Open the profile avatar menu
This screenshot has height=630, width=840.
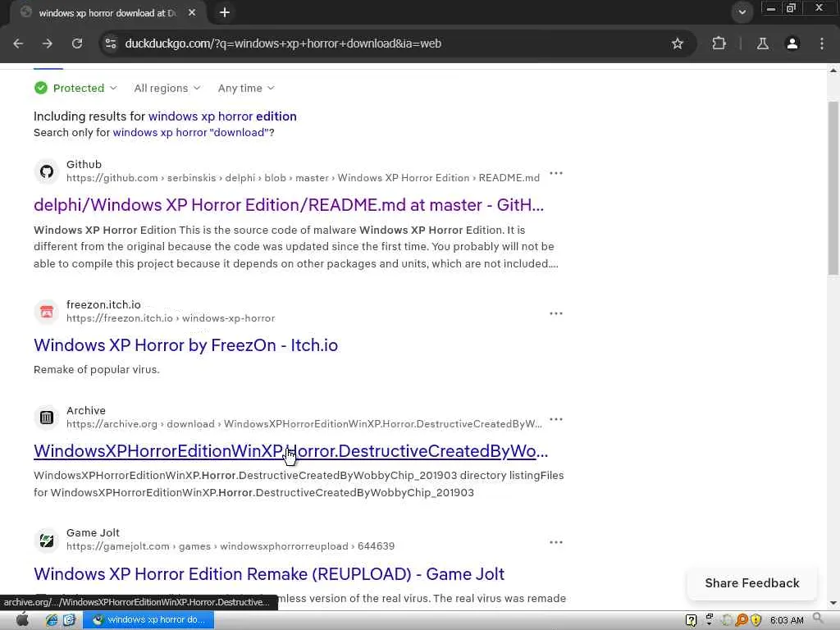(x=792, y=43)
